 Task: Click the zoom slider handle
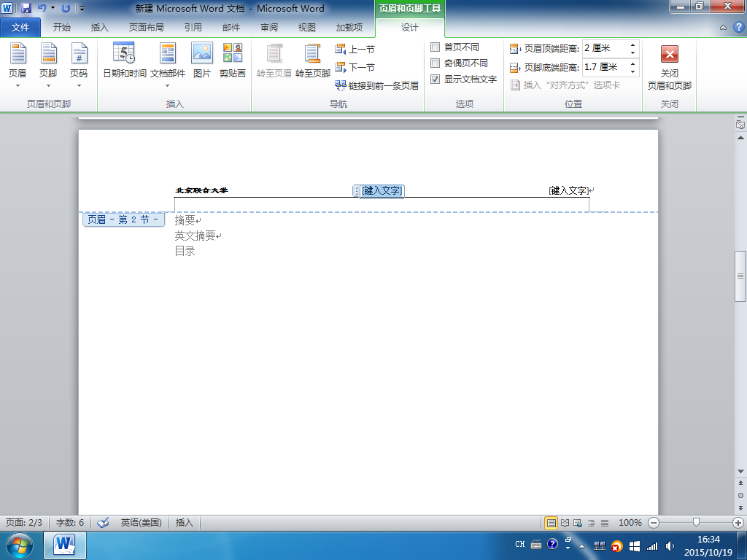click(696, 523)
